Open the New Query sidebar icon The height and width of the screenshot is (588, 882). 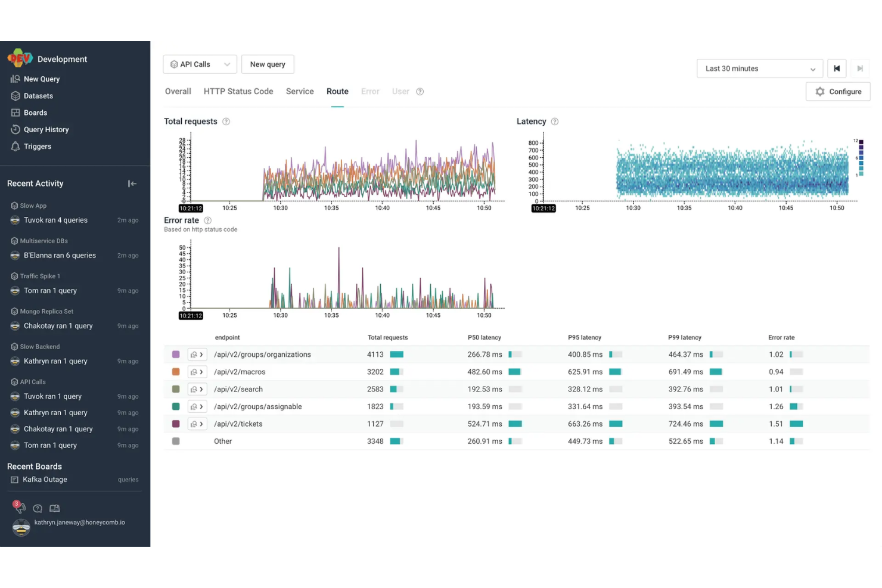15,79
